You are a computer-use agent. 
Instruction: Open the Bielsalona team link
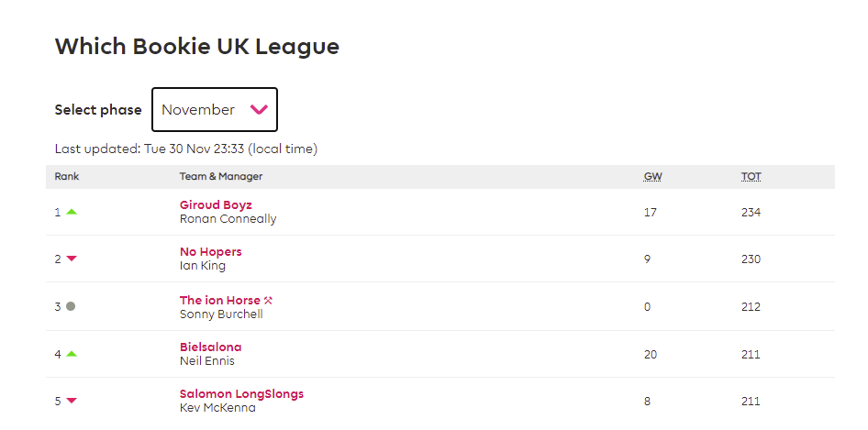211,347
